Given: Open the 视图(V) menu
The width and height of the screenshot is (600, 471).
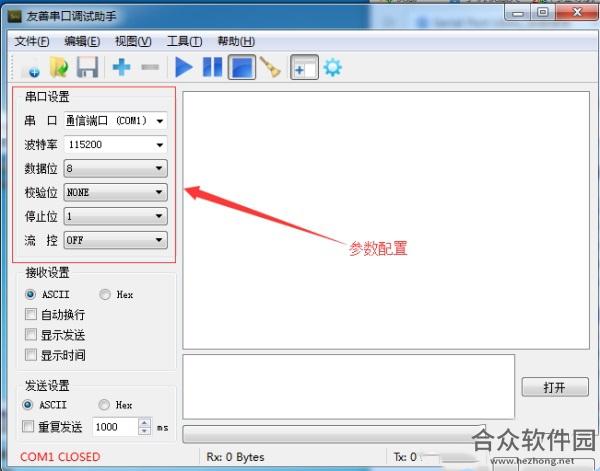Looking at the screenshot, I should 133,41.
